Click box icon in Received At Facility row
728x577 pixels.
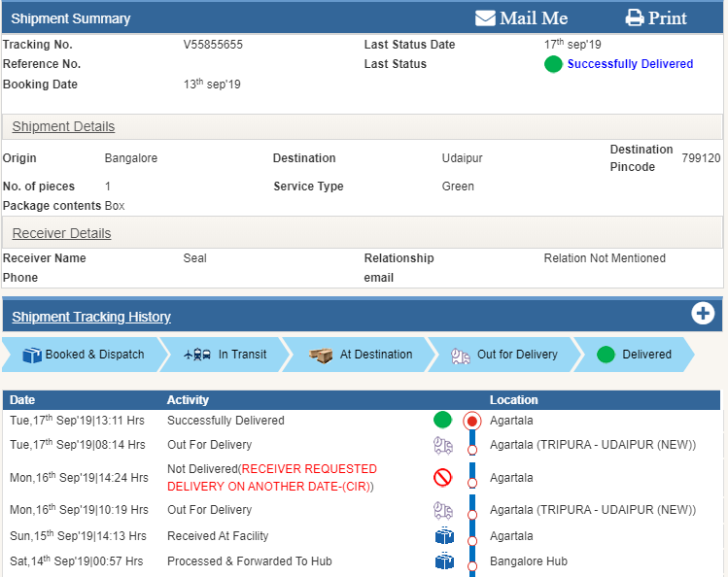443,536
